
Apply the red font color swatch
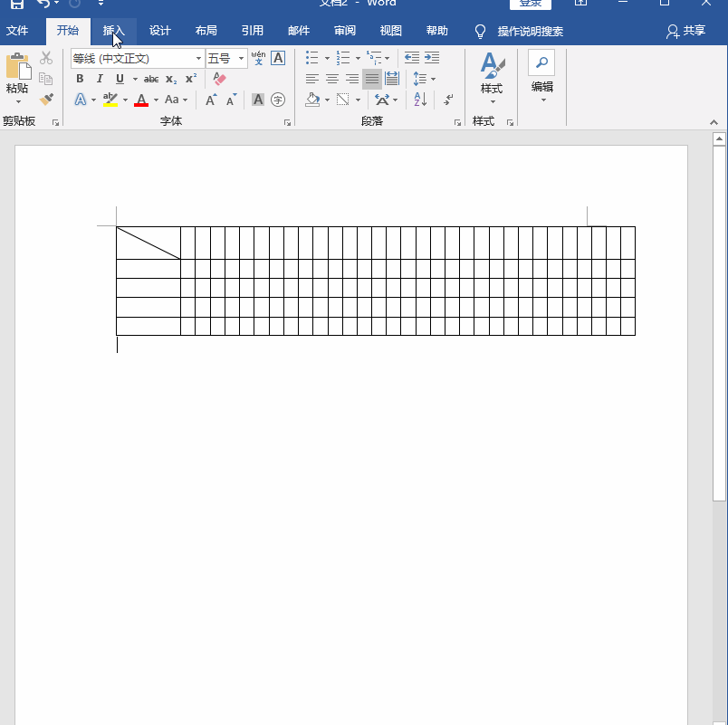pos(141,100)
